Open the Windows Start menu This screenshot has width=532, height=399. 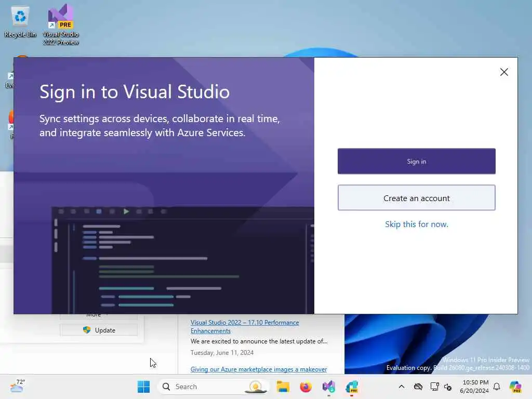click(143, 387)
